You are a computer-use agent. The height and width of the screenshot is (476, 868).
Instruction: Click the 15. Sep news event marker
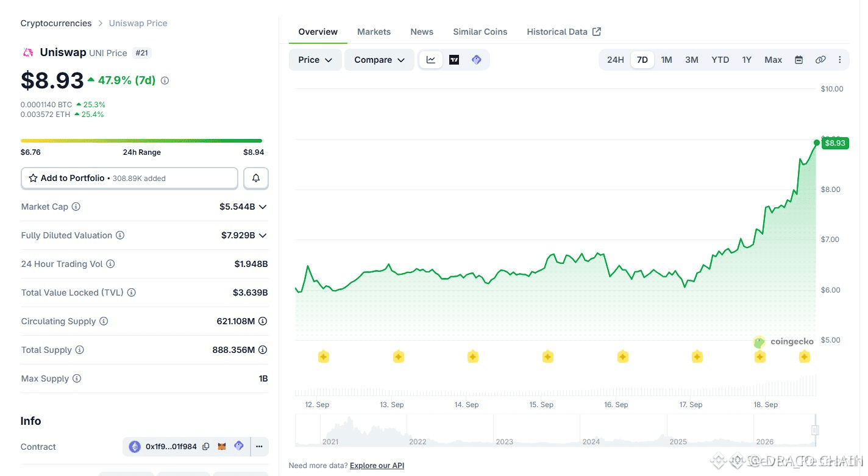(547, 357)
